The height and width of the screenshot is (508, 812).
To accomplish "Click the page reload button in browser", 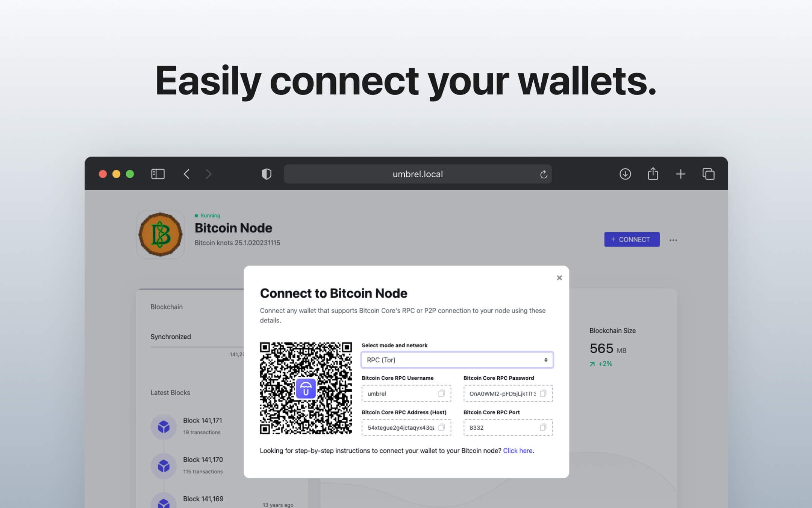I will tap(543, 174).
